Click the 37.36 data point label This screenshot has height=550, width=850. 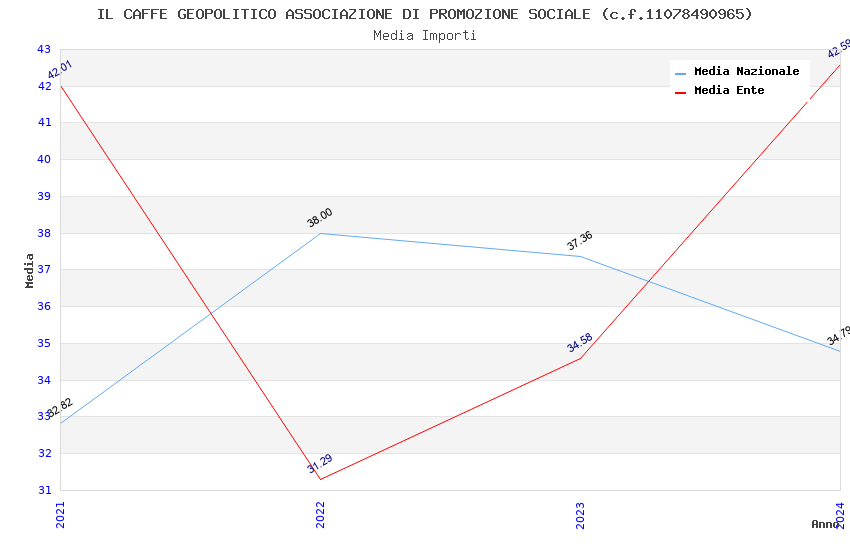pyautogui.click(x=580, y=241)
